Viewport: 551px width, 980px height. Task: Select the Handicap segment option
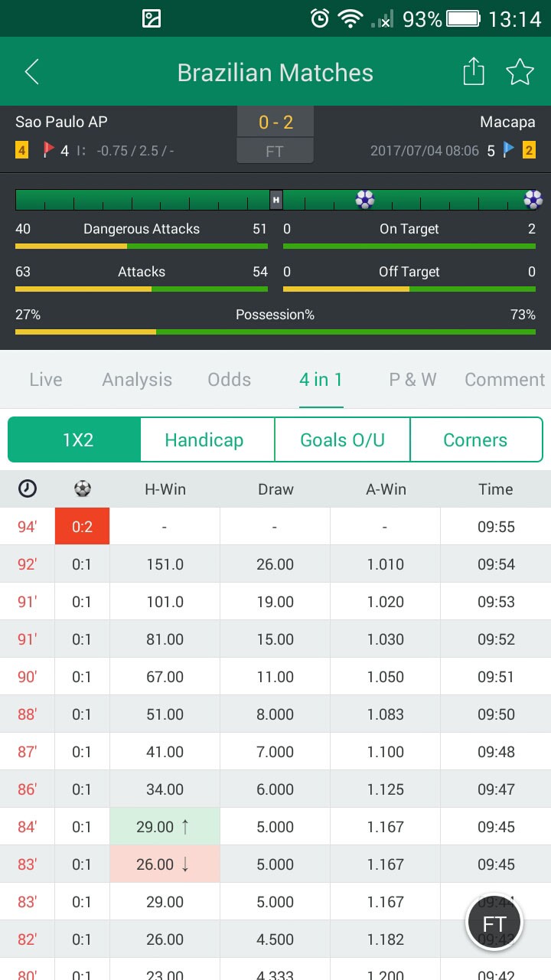point(204,440)
